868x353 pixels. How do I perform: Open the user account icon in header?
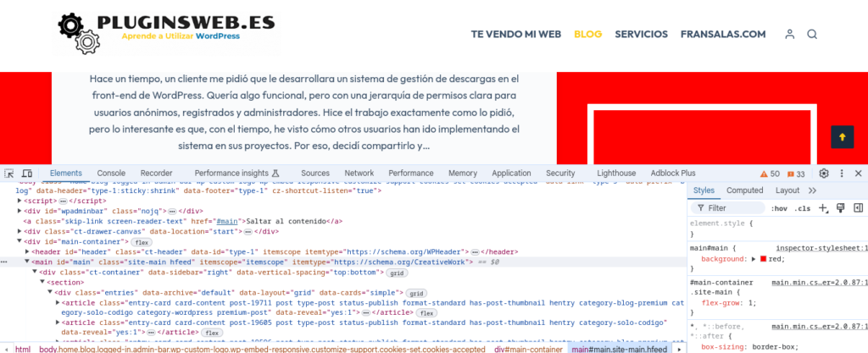(x=790, y=34)
